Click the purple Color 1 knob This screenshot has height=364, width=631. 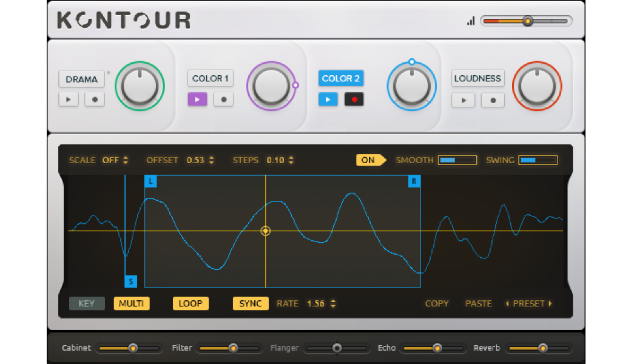271,86
